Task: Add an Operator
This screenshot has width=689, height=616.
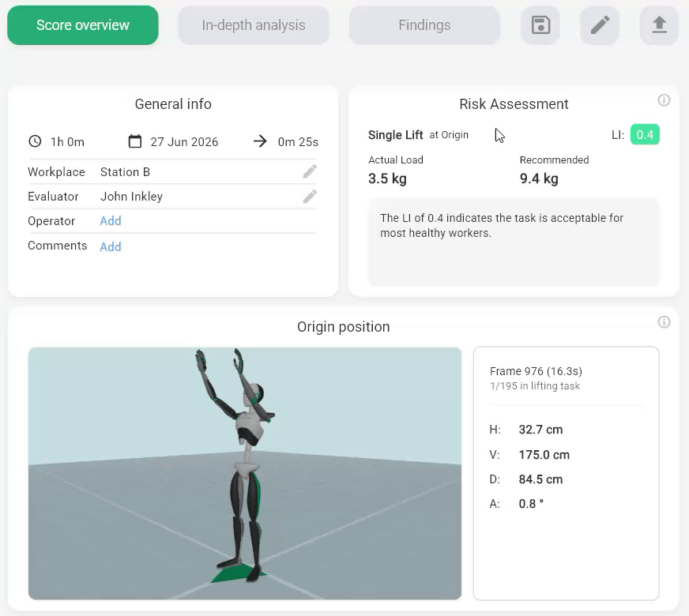Action: click(111, 221)
